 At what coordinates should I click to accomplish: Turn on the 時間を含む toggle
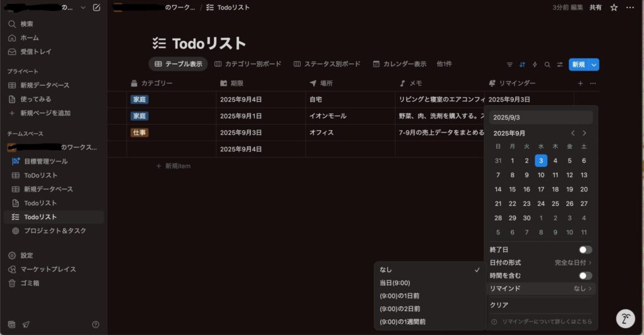pyautogui.click(x=585, y=276)
